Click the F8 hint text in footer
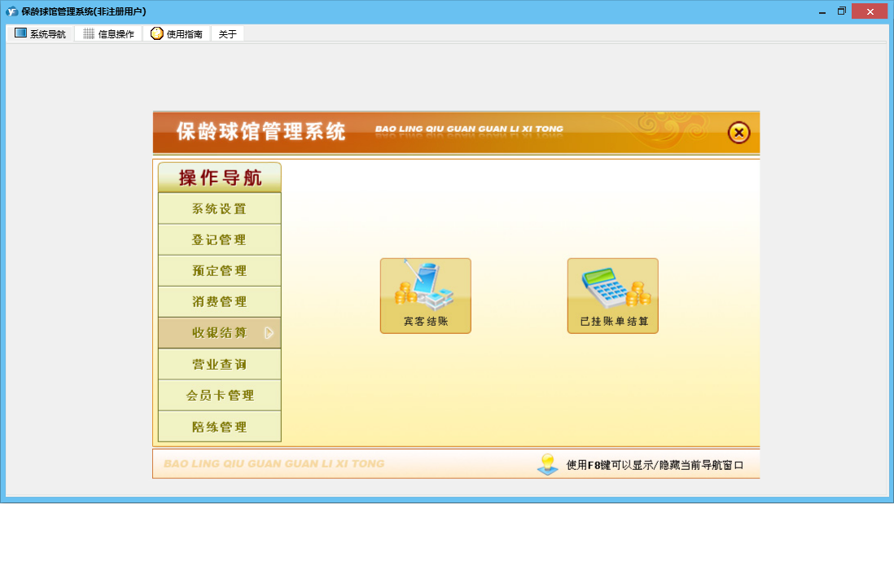This screenshot has height=588, width=894. 655,465
